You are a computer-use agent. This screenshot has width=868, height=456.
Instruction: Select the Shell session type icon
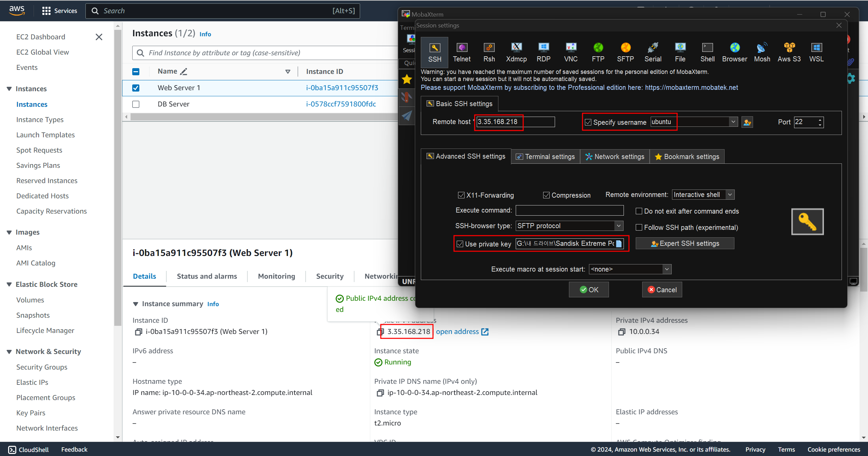tap(708, 52)
